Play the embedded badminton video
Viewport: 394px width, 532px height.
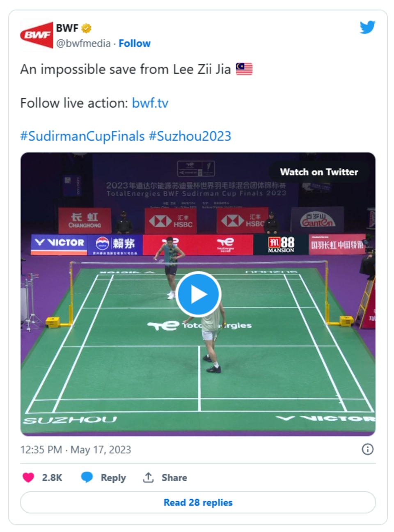(x=198, y=294)
